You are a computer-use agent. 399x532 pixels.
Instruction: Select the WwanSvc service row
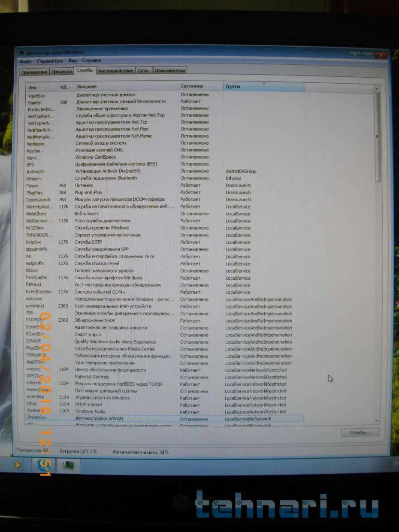pyautogui.click(x=165, y=418)
